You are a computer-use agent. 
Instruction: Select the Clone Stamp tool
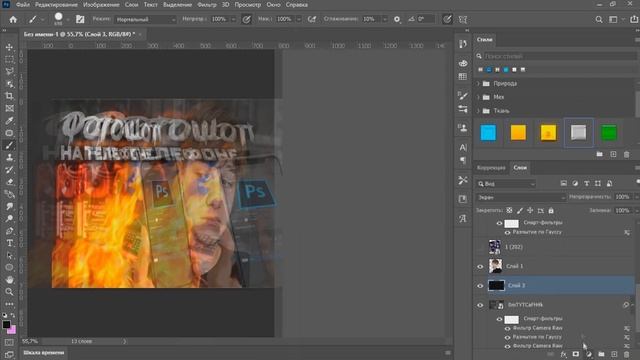tap(9, 158)
